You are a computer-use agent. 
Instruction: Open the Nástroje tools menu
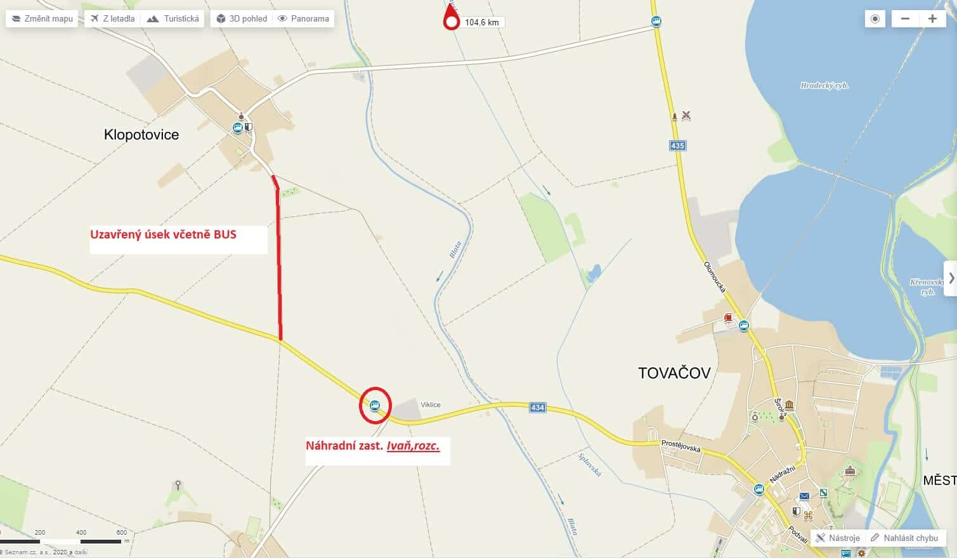click(x=838, y=538)
